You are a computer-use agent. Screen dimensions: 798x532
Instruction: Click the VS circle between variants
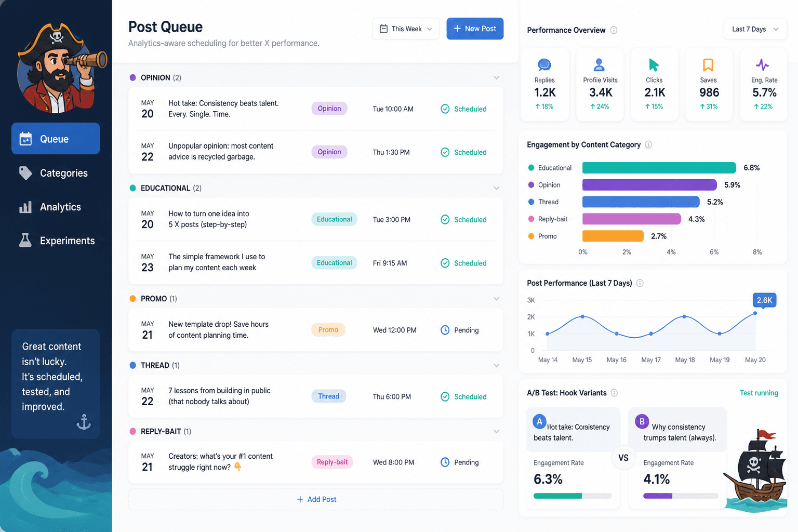click(x=623, y=458)
